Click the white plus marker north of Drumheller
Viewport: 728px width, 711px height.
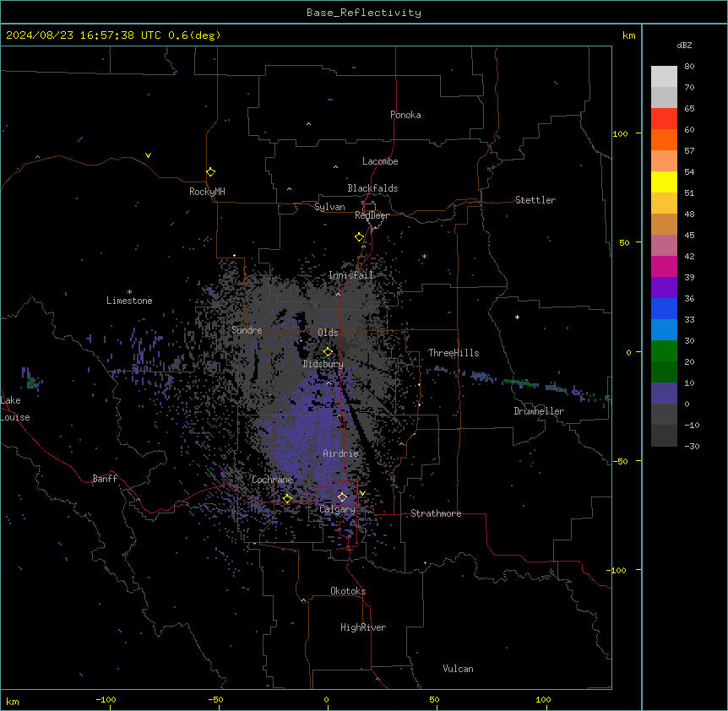click(517, 317)
